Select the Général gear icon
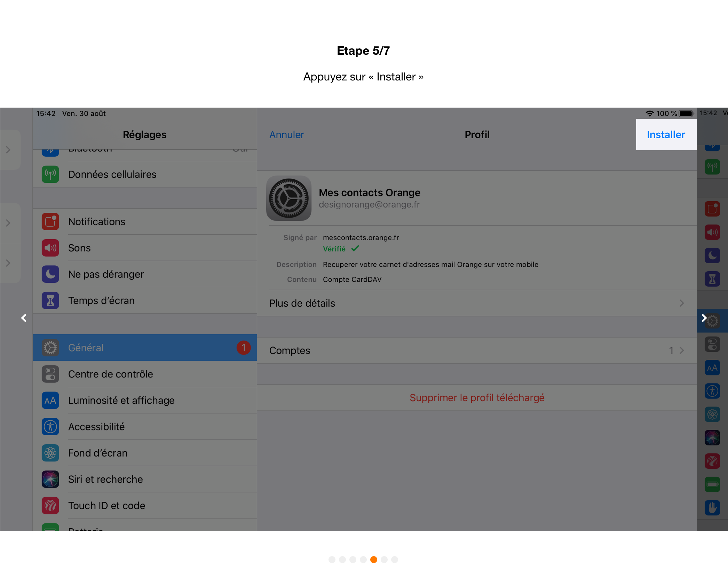 (50, 348)
